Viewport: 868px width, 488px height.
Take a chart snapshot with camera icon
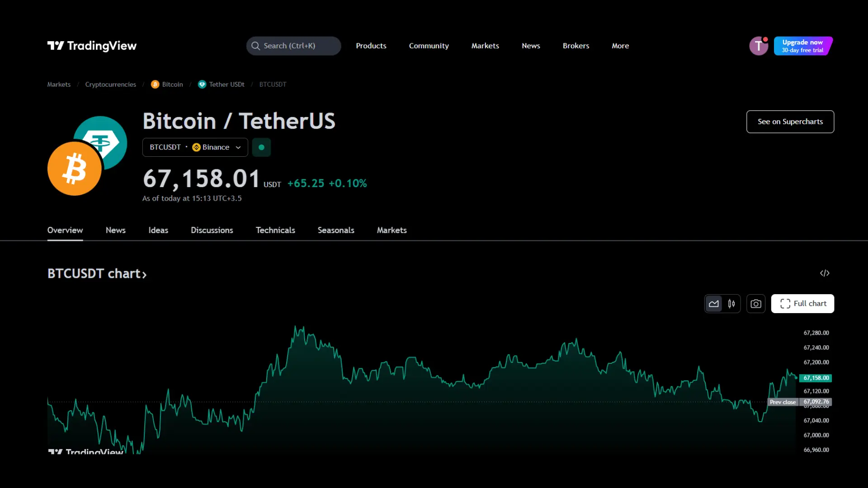coord(756,304)
